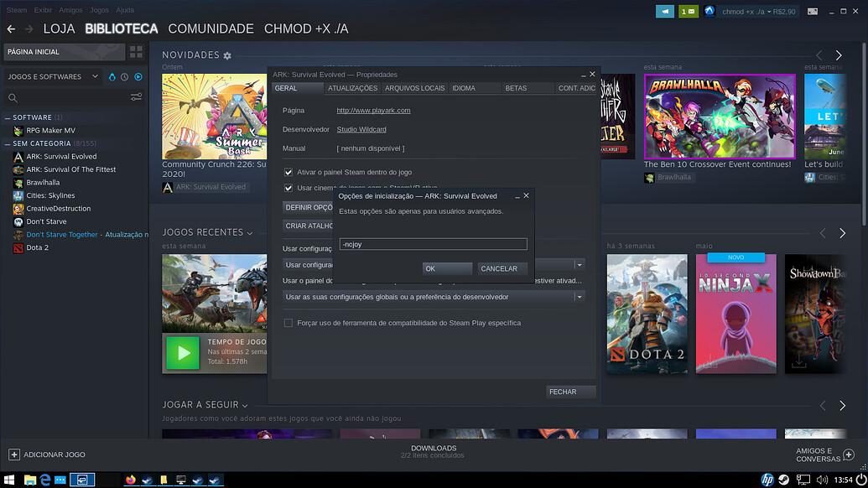Viewport: 868px width, 488px height.
Task: Open advanced filter options icon
Action: point(136,97)
